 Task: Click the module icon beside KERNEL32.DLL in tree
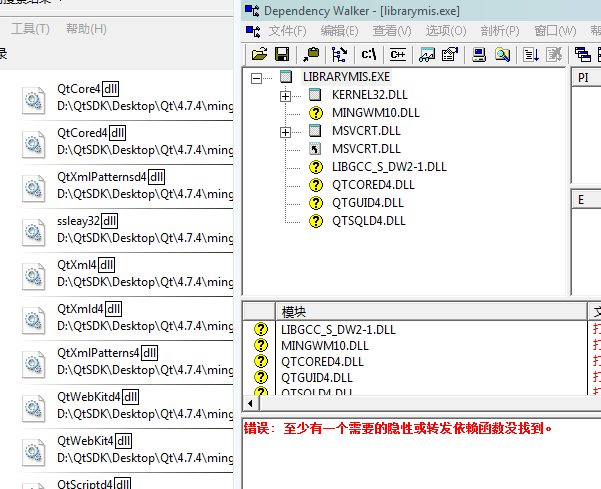315,95
